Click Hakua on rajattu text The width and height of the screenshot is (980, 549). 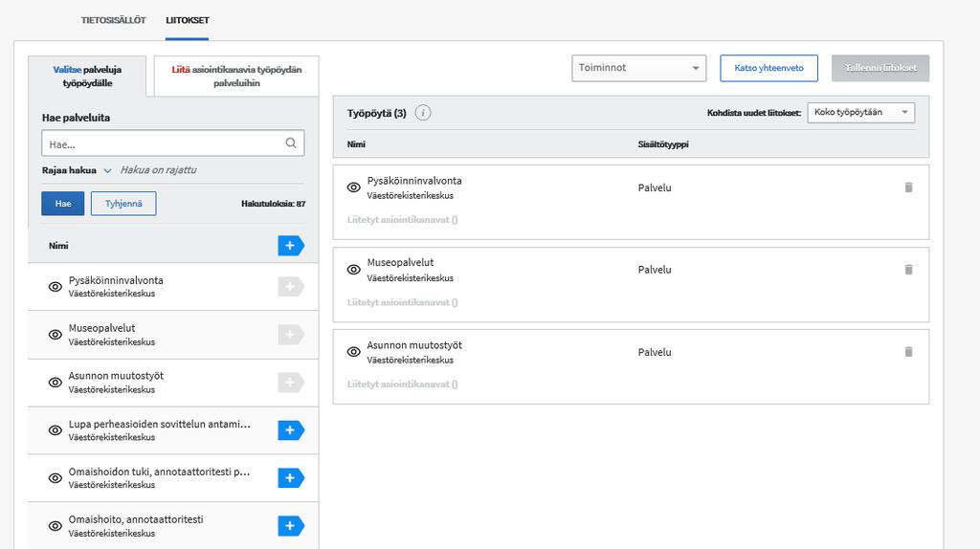click(158, 170)
